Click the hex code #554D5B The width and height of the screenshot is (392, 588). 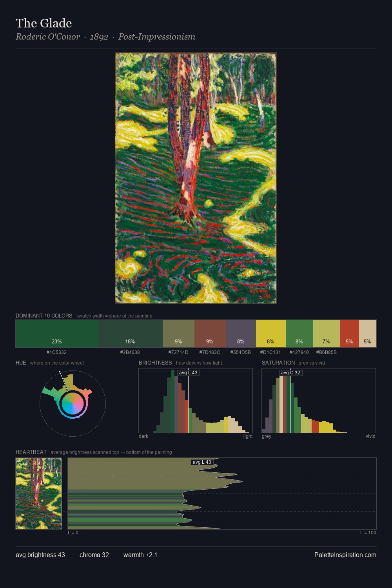[240, 352]
